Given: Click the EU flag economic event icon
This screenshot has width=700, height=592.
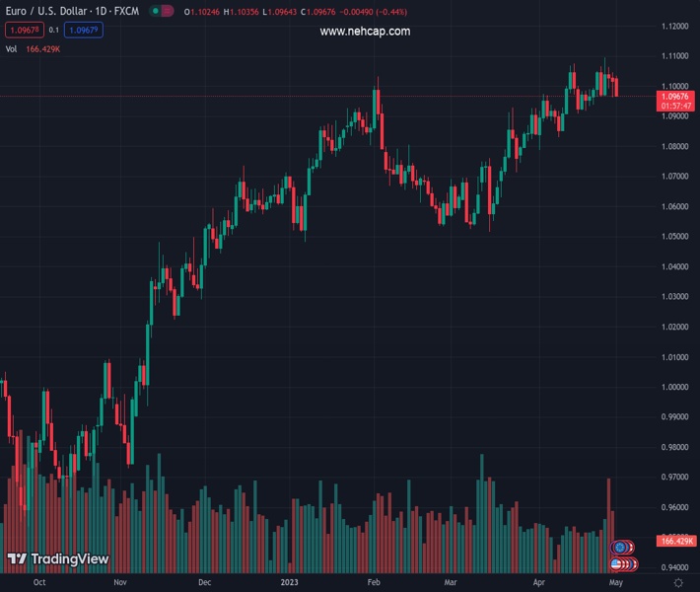Looking at the screenshot, I should pos(620,548).
